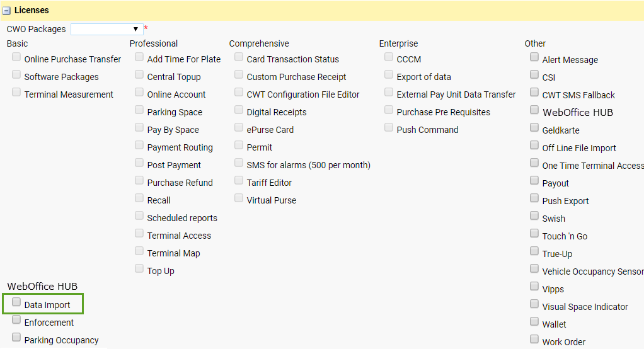Viewport: 644px width, 349px height.
Task: Click the Enterprise column heading
Action: pyautogui.click(x=398, y=43)
